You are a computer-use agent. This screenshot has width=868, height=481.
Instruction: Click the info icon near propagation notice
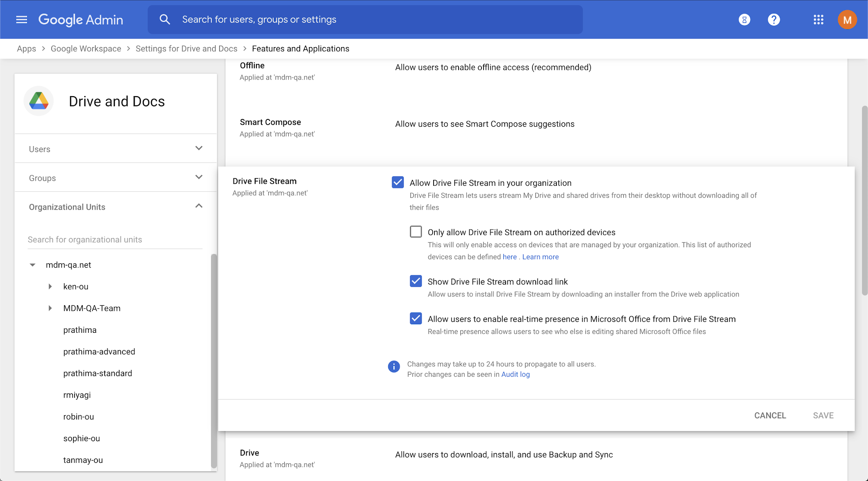coord(394,366)
